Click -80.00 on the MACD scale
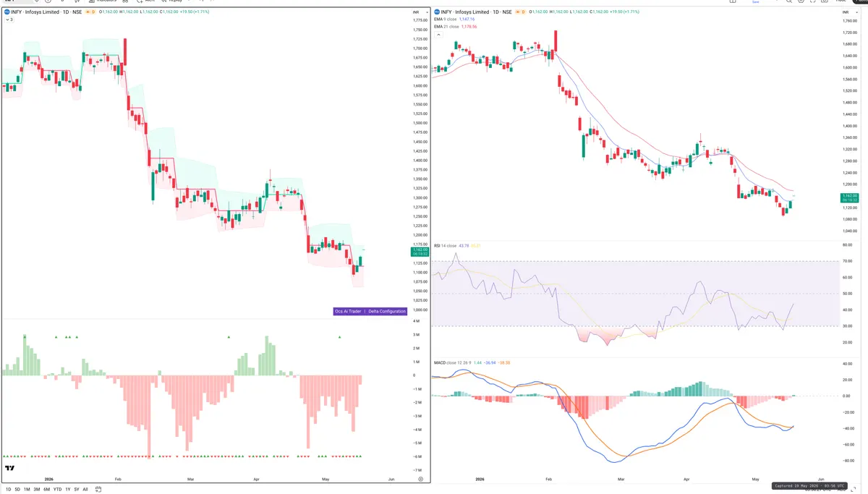The image size is (868, 494). click(848, 461)
